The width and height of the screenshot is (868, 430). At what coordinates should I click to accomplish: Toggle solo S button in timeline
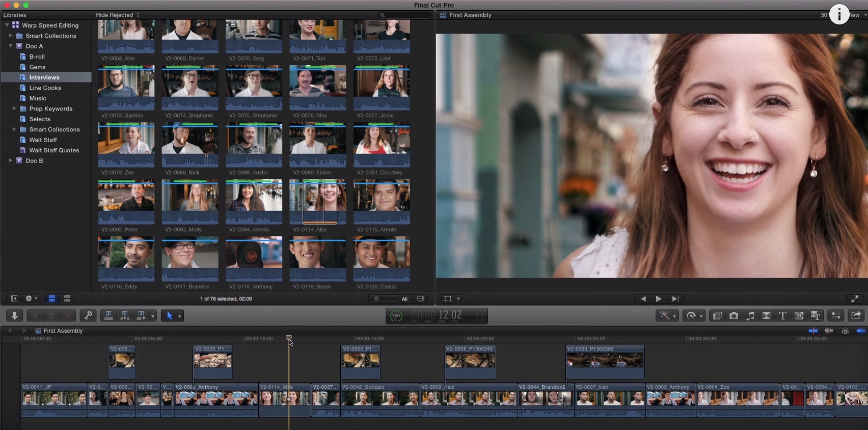pos(846,331)
